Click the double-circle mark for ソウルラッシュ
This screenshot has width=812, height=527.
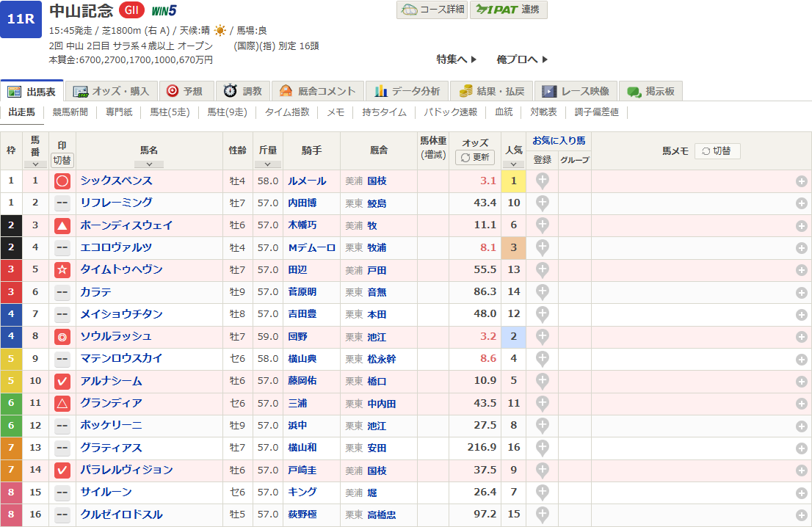pyautogui.click(x=62, y=337)
